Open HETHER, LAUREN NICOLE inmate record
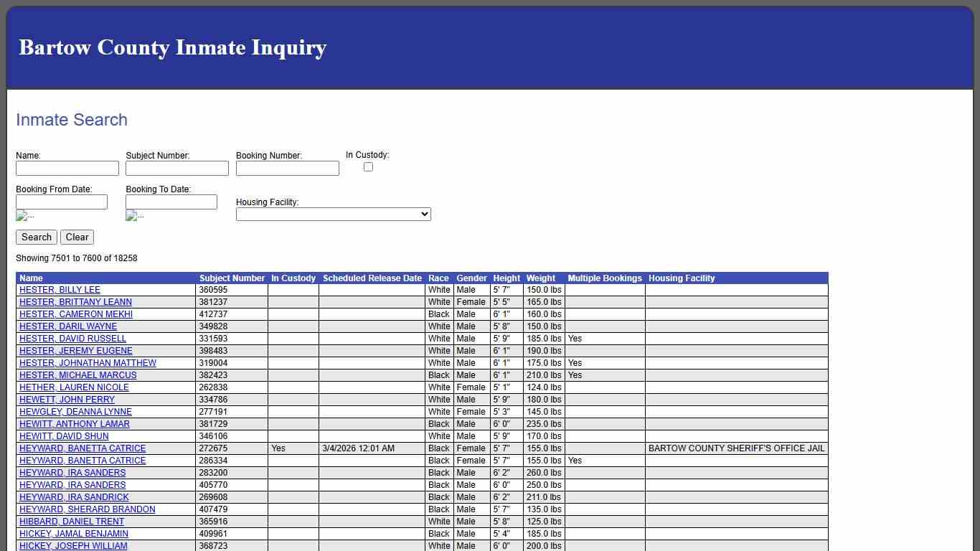 (x=73, y=387)
